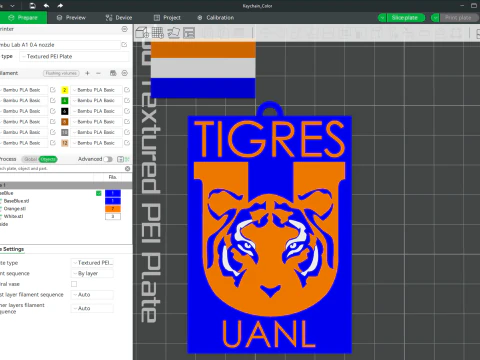The width and height of the screenshot is (480, 360).
Task: Edit preset for filament 2
Action: [x=127, y=90]
